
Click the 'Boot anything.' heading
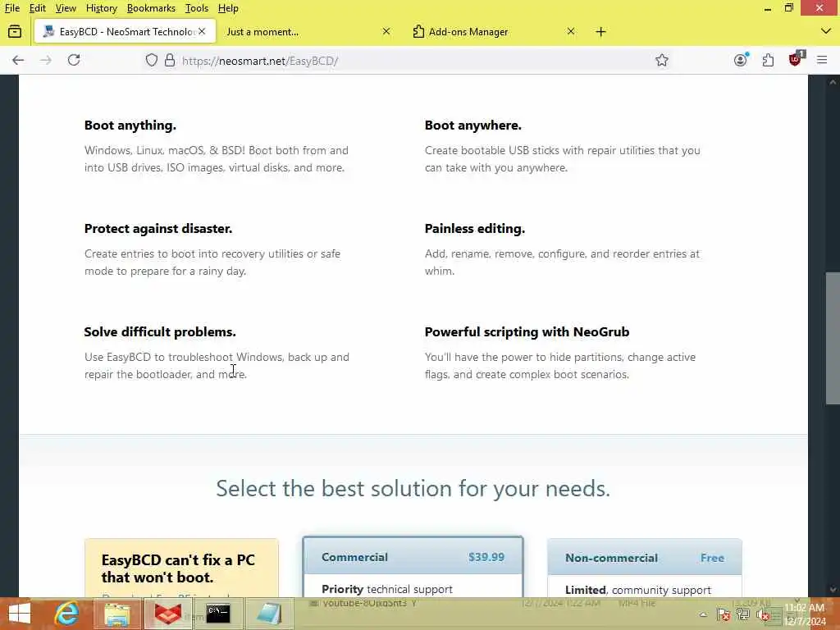pyautogui.click(x=130, y=126)
